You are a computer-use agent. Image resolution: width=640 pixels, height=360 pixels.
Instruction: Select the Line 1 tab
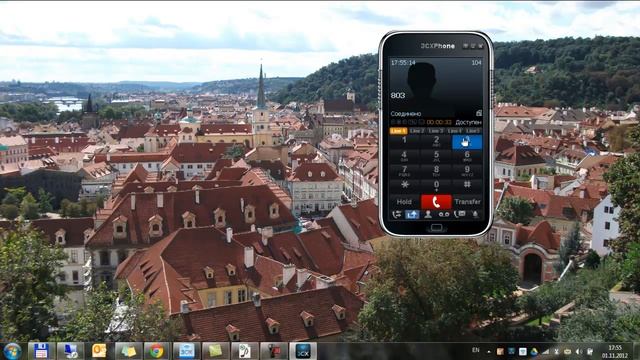pyautogui.click(x=398, y=131)
